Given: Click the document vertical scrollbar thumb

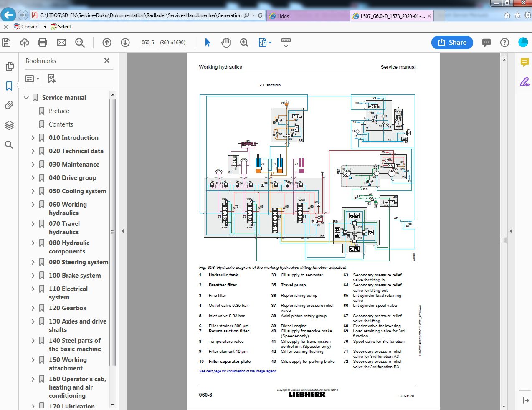Looking at the screenshot, I should point(504,240).
